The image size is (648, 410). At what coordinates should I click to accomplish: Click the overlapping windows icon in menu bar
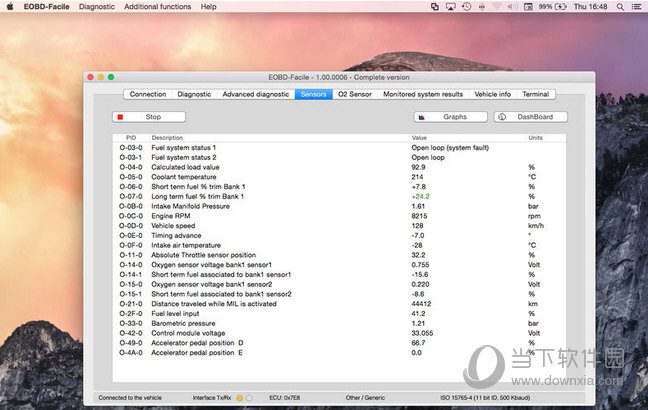pos(435,7)
